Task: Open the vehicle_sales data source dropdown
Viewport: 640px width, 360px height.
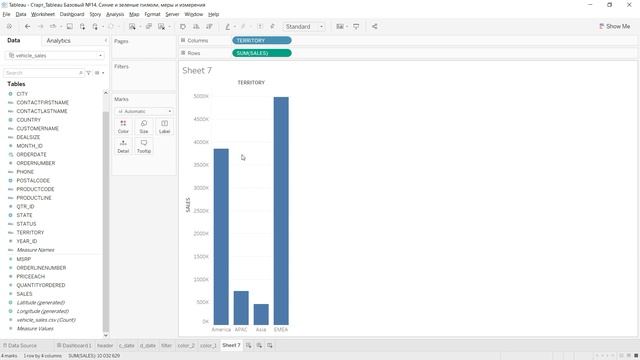Action: pos(55,56)
